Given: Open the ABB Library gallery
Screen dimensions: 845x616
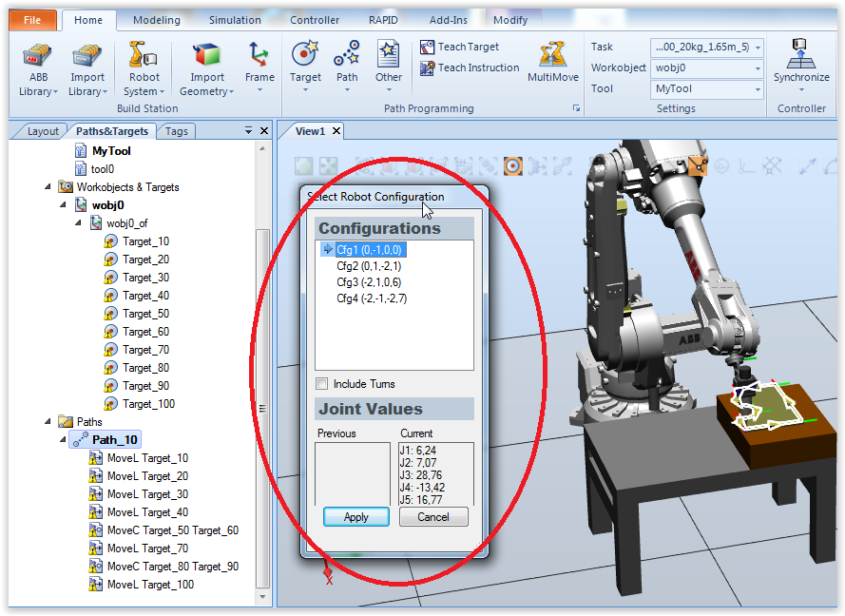Looking at the screenshot, I should [38, 70].
